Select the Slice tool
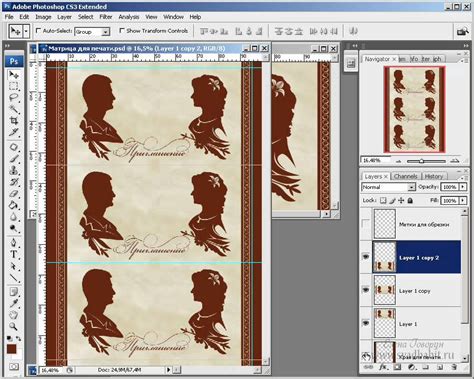This screenshot has height=379, width=474. [x=14, y=132]
